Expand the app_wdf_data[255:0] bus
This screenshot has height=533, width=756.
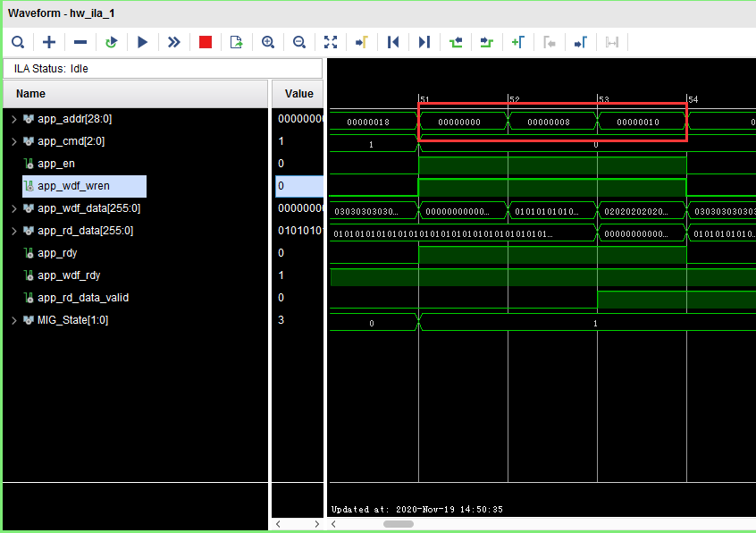coord(14,208)
